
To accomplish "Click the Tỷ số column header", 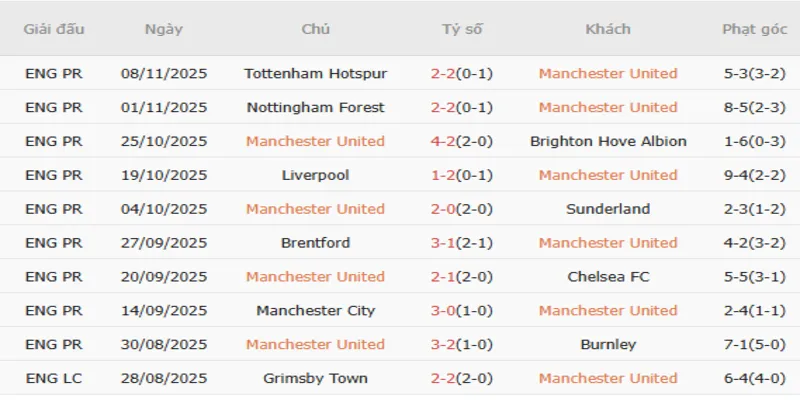I will [462, 29].
